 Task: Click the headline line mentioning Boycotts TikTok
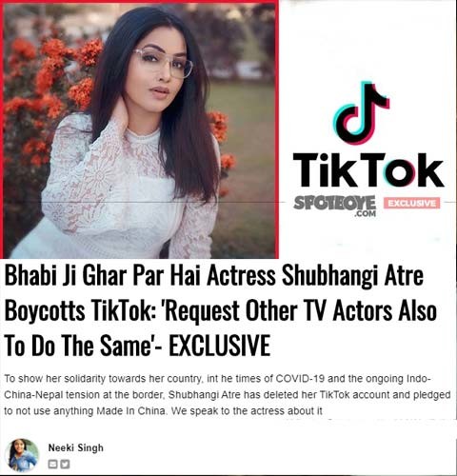pyautogui.click(x=221, y=310)
